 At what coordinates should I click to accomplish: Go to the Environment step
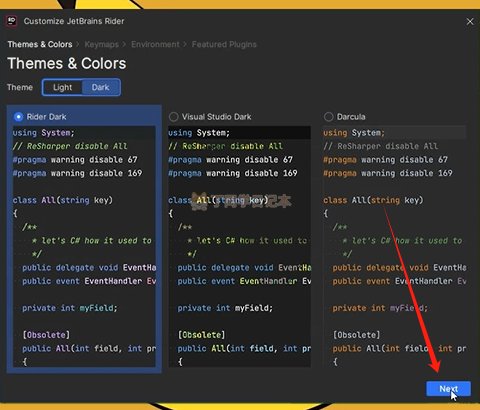pyautogui.click(x=155, y=44)
